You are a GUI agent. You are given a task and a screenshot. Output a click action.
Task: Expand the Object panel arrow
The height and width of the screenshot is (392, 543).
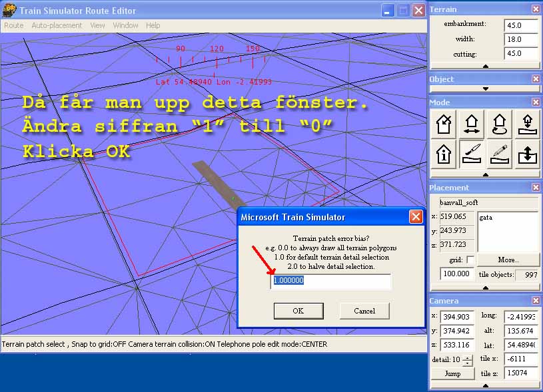485,89
